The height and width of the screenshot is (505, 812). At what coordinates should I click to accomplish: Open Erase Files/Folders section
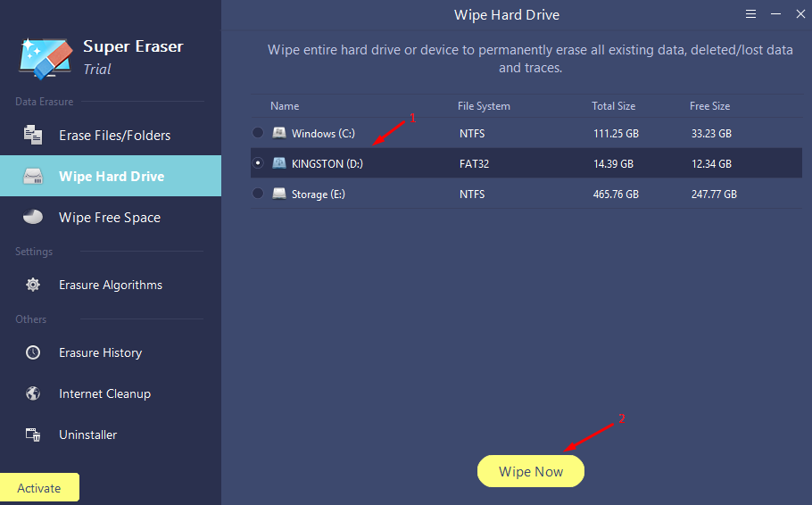coord(111,136)
